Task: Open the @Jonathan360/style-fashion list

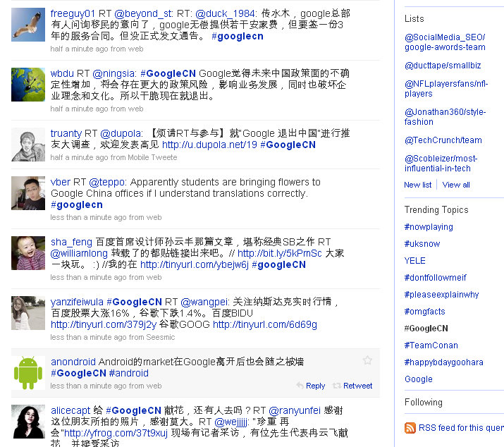Action: pos(445,117)
